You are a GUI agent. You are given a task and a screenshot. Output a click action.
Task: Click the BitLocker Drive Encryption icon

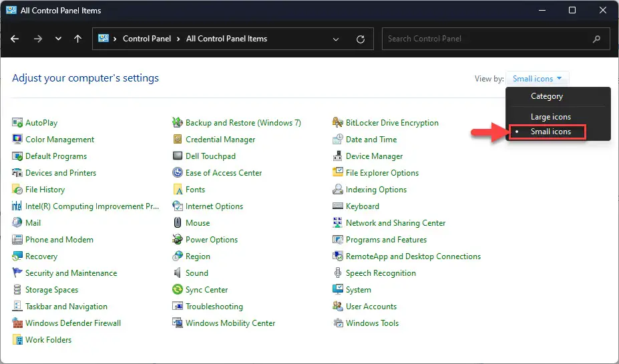point(337,123)
